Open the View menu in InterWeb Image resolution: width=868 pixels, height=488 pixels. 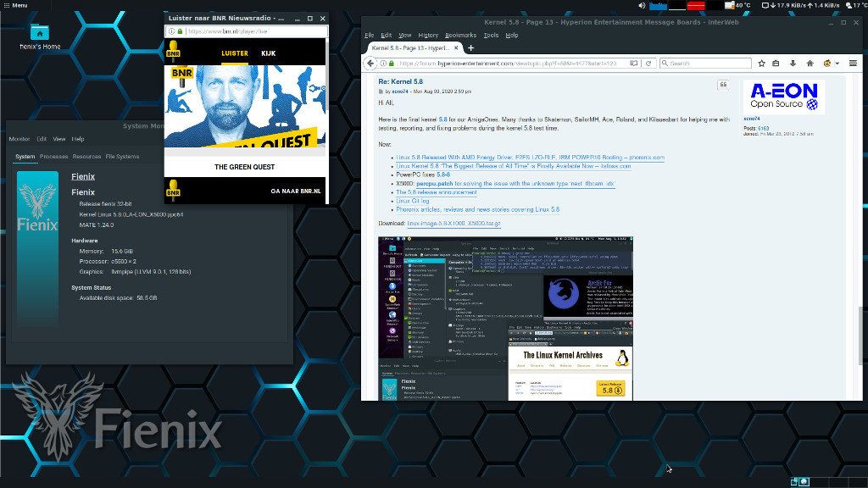[x=404, y=35]
